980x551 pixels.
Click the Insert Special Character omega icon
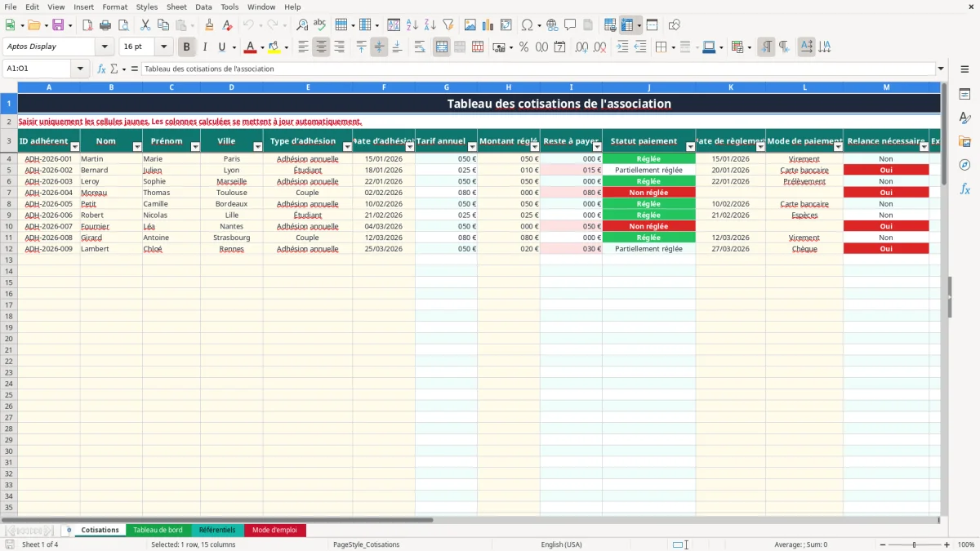(x=527, y=25)
